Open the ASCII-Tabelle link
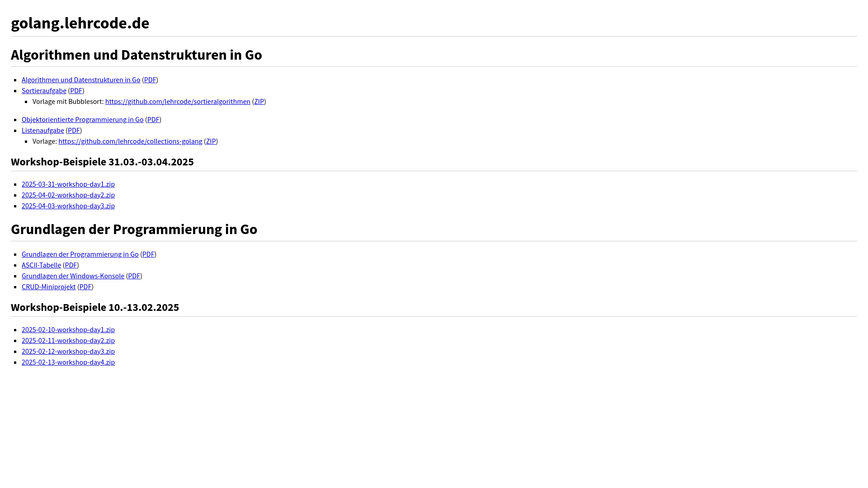 (x=41, y=265)
